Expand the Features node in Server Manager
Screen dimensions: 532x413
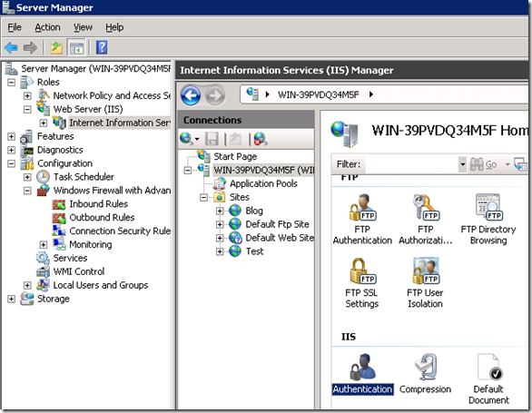coord(11,136)
